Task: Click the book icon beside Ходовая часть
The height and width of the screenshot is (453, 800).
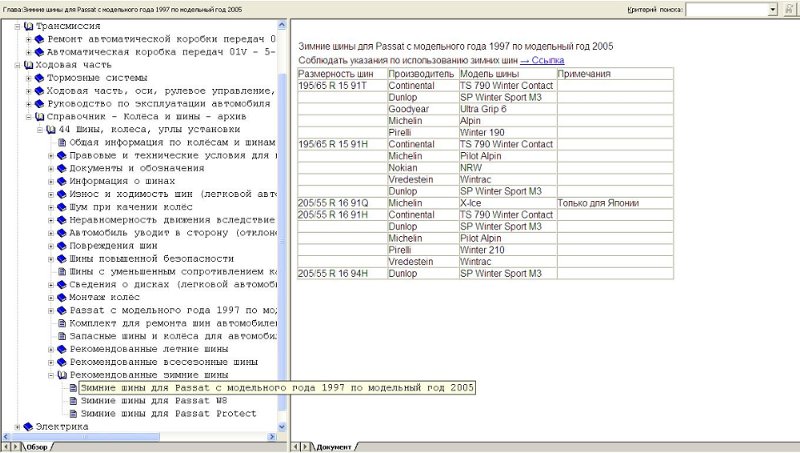Action: coord(29,65)
